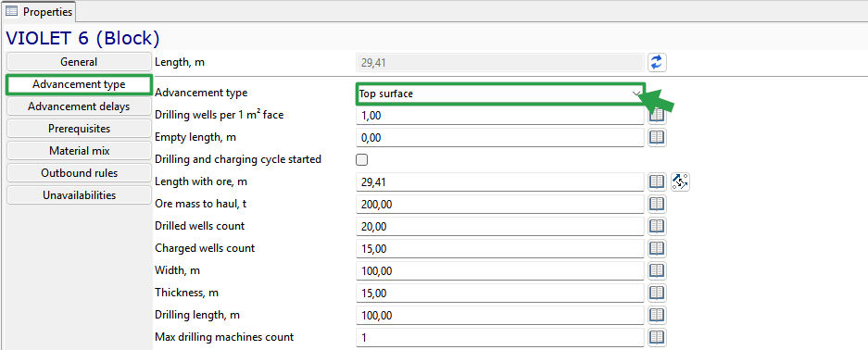Edit the Empty length field
The image size is (868, 350).
pos(500,138)
